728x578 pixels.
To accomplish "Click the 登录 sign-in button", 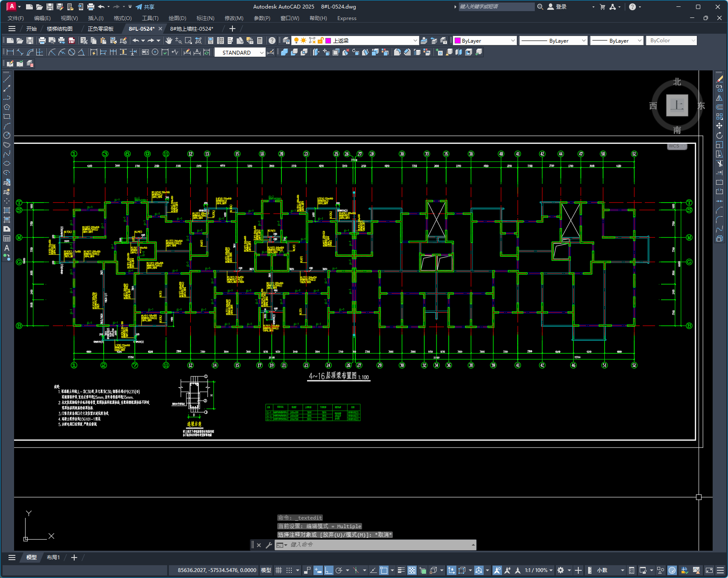I will (x=557, y=7).
